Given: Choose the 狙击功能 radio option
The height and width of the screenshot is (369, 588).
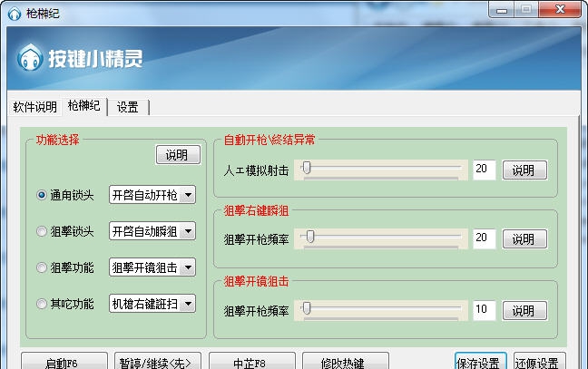Looking at the screenshot, I should coord(41,267).
